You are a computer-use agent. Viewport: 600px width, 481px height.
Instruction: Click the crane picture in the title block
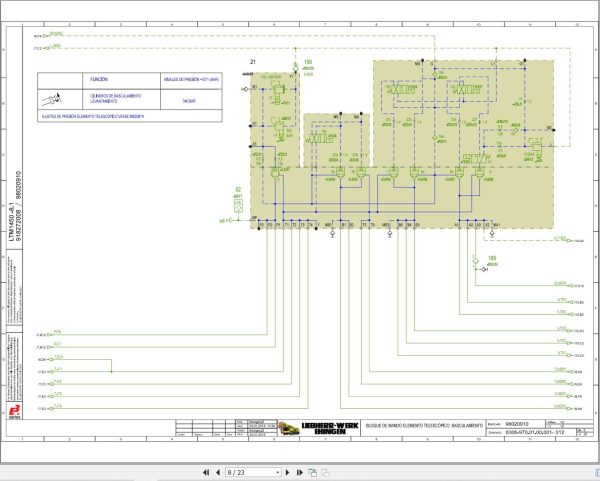click(x=289, y=428)
